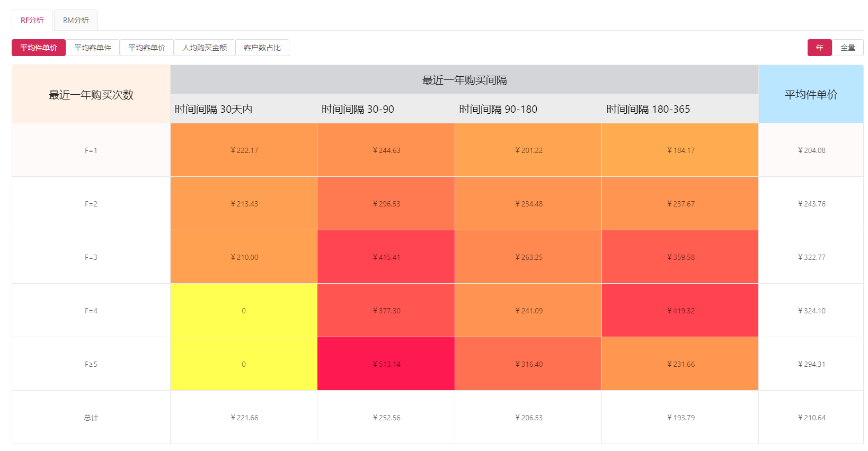
Task: Select the F=1 row label
Action: pos(91,150)
